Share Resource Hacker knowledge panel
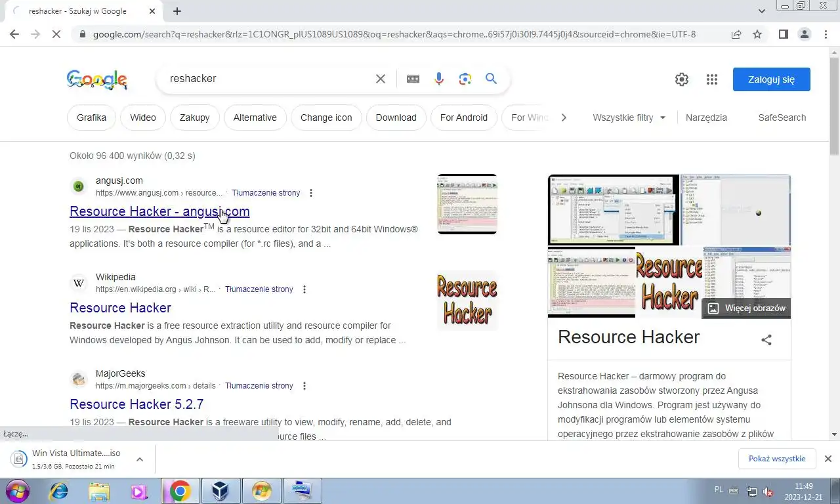 (x=766, y=339)
